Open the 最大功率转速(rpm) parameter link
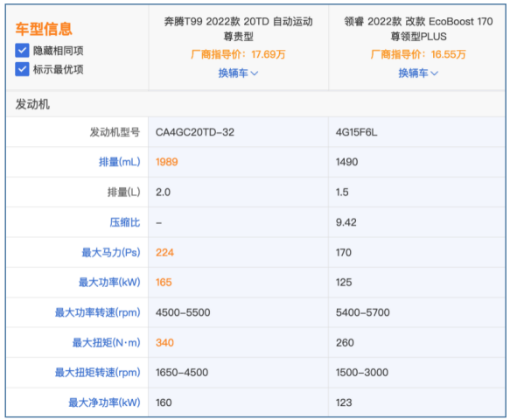Screen dimensions: 510x420 [97, 312]
